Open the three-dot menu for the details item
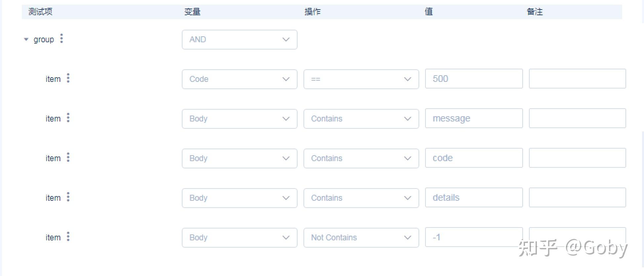Screen dimensions: 644x276 68,197
